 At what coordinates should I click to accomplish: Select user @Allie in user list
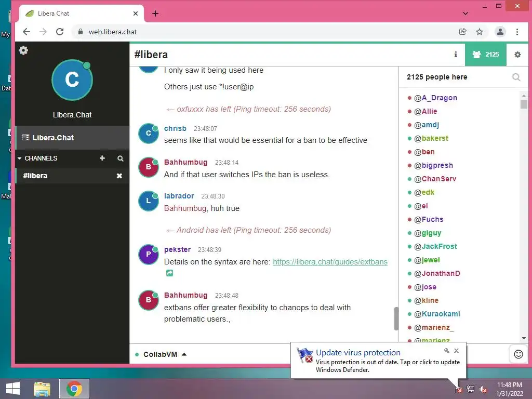point(425,111)
